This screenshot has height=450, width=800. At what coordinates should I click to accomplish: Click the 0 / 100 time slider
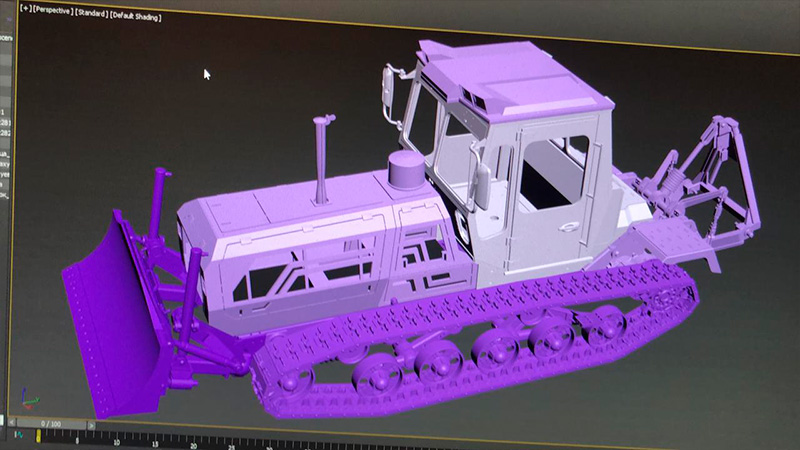pyautogui.click(x=50, y=425)
